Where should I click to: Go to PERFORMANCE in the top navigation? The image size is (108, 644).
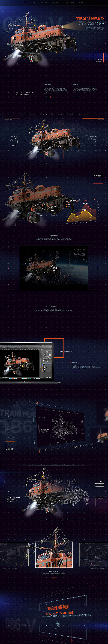(x=44, y=3)
